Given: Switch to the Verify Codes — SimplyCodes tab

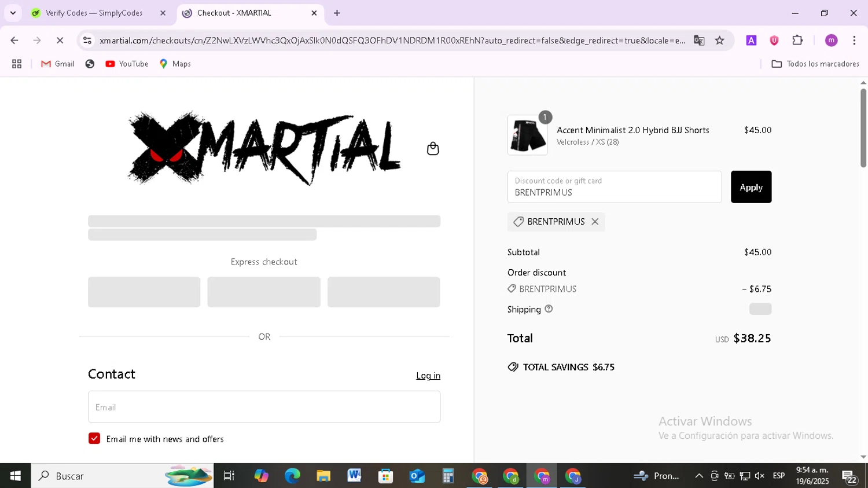Looking at the screenshot, I should coord(94,13).
